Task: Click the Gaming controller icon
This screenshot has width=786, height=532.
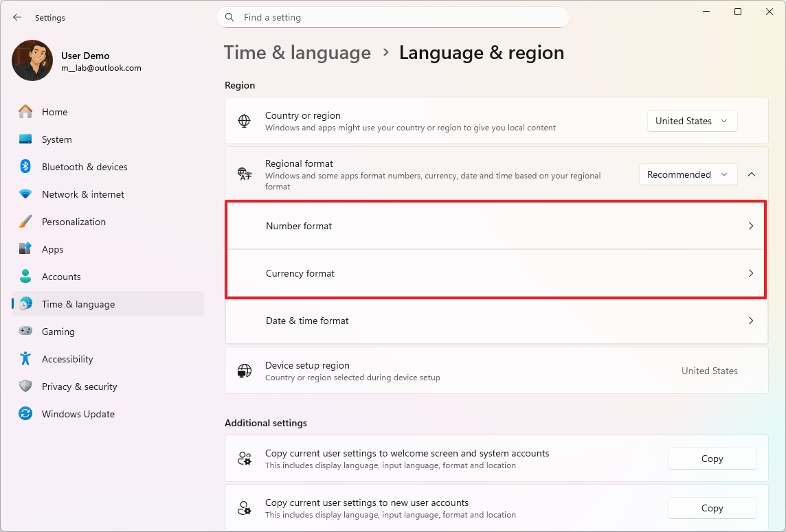Action: tap(25, 332)
